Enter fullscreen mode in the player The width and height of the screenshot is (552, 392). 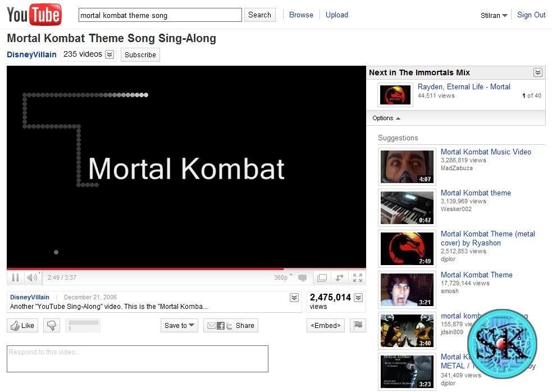point(357,277)
